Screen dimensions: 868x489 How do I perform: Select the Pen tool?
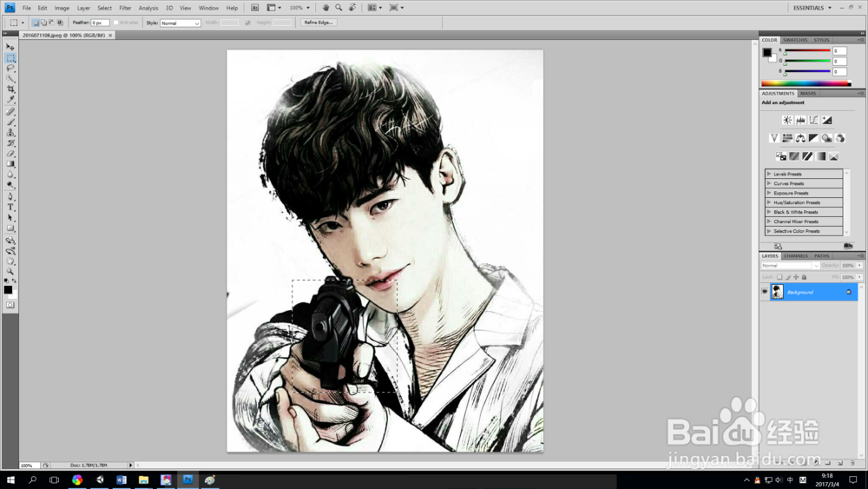[x=10, y=197]
